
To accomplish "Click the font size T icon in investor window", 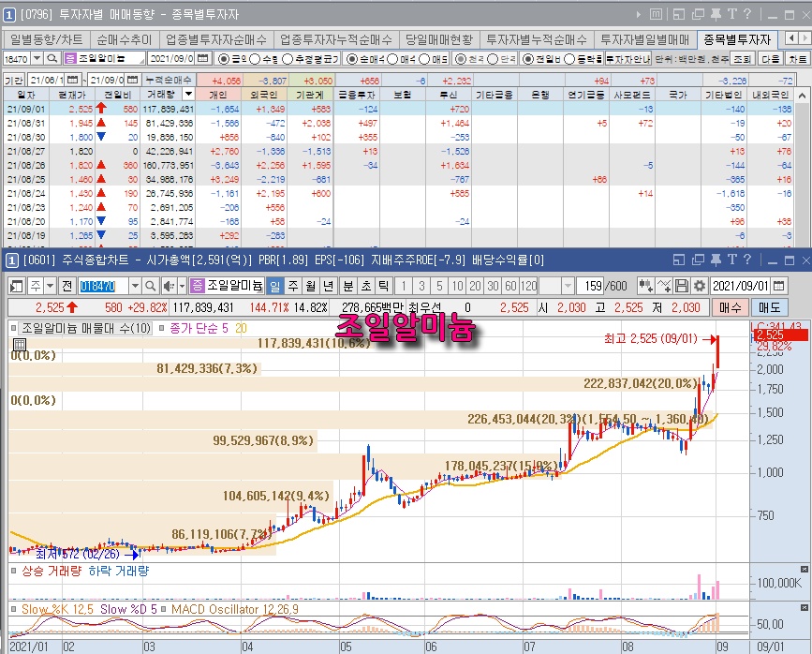I will (x=731, y=14).
